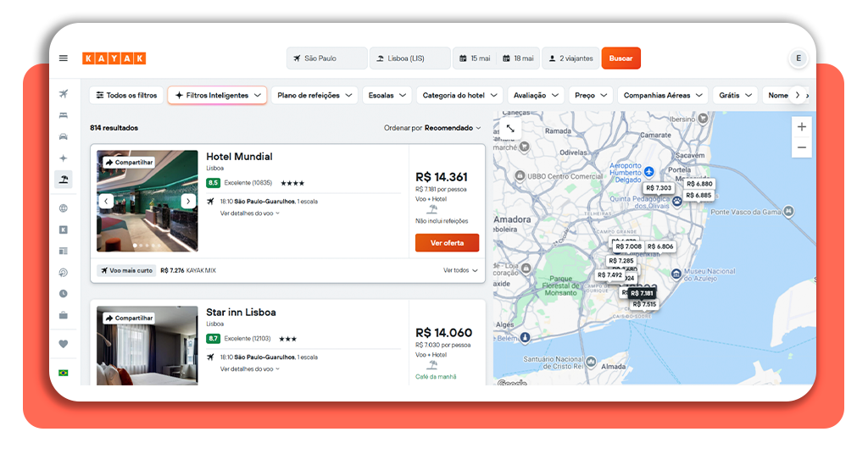
Task: Open saved items from the heart icon
Action: pos(64,344)
